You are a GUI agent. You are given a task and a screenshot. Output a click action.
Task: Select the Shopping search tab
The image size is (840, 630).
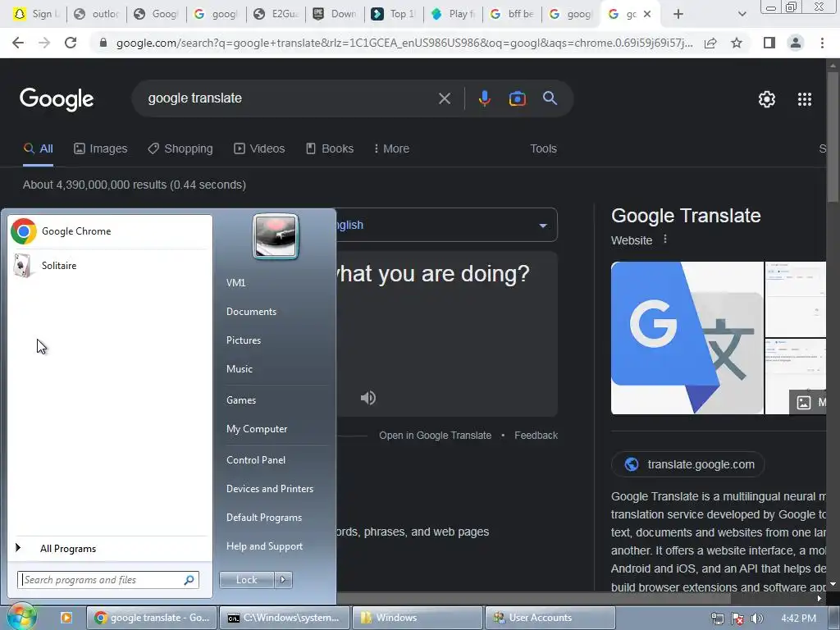coord(180,148)
